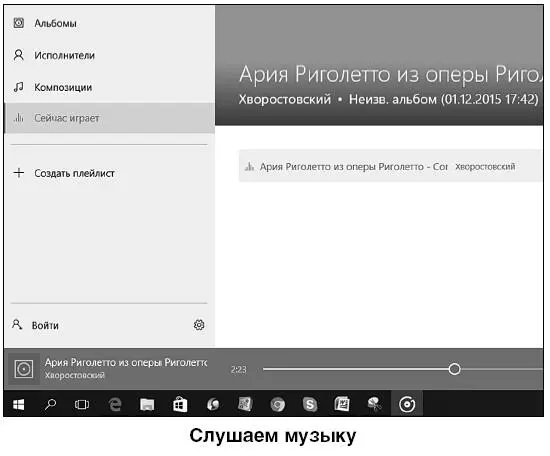Open settings via gear icon

(199, 325)
